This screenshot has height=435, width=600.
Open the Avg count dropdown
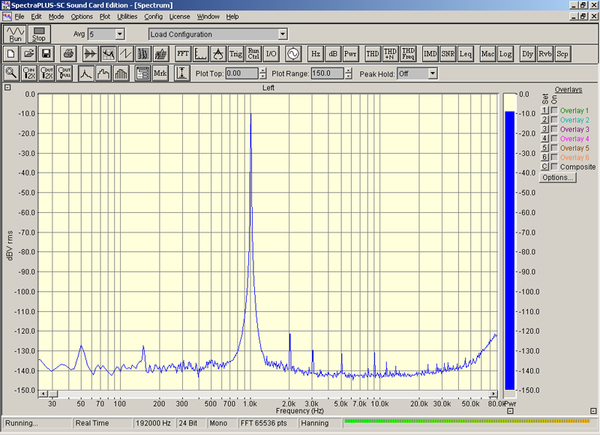point(120,34)
